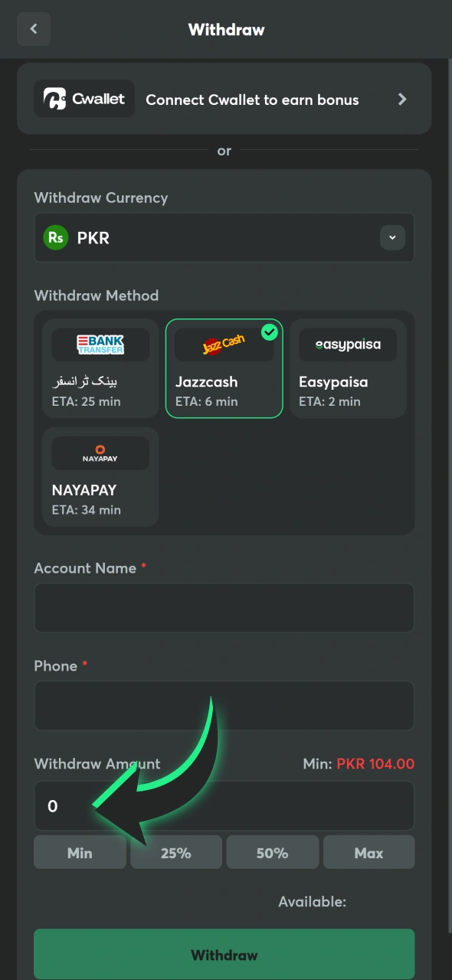Open the PKR currency dropdown

point(392,237)
